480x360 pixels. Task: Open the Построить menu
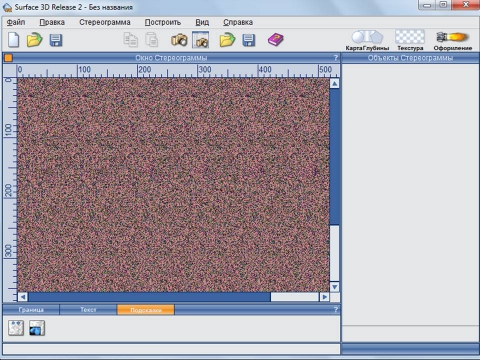[163, 22]
